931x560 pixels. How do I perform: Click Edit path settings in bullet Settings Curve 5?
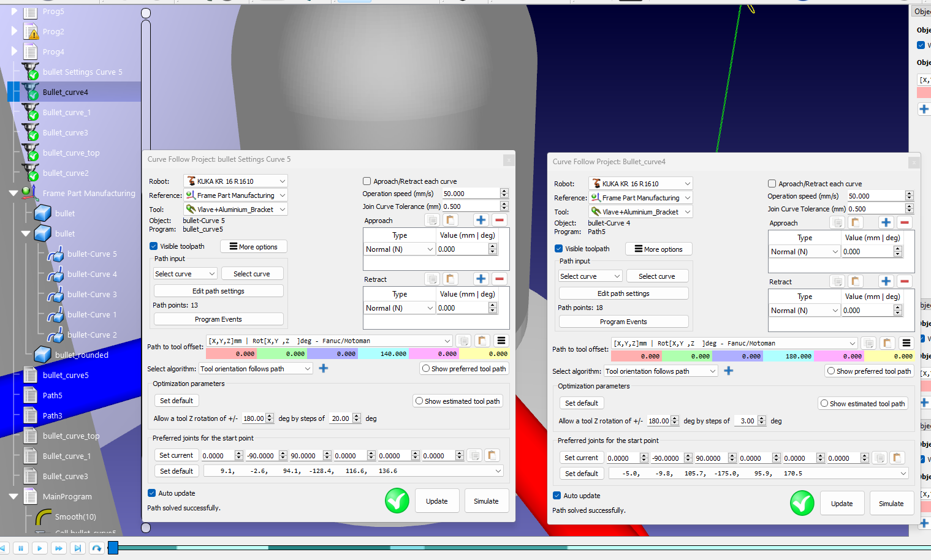(218, 291)
